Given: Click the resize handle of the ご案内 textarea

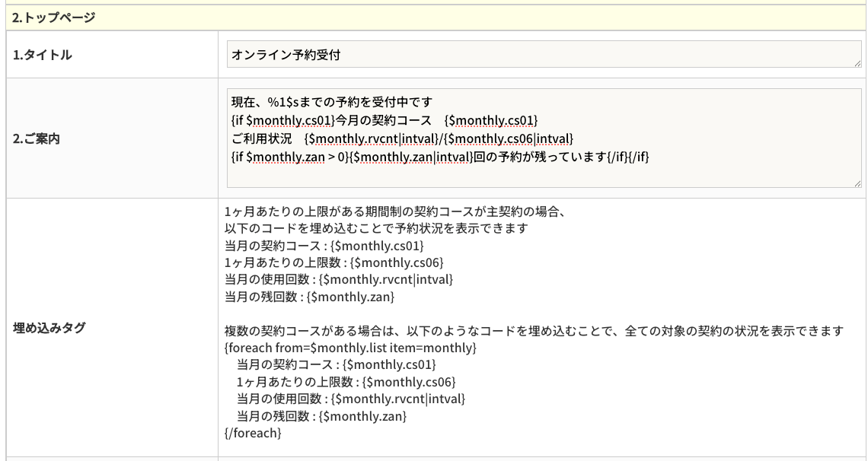Looking at the screenshot, I should pyautogui.click(x=858, y=183).
